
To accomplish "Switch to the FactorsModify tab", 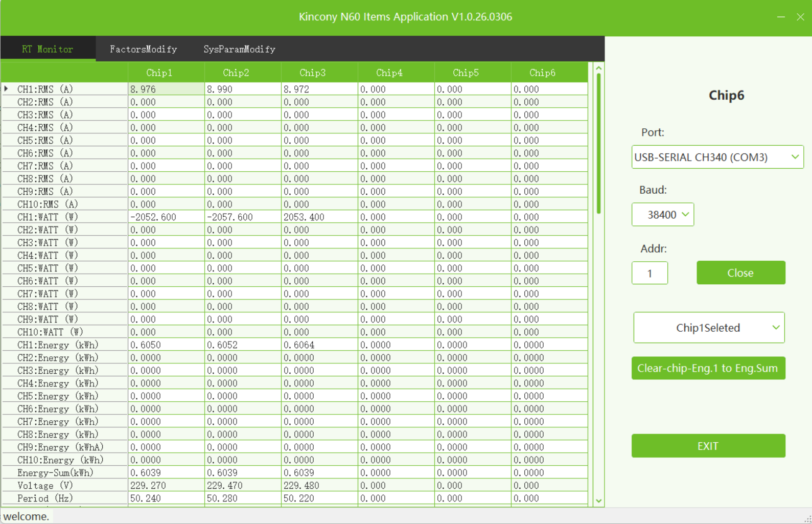I will pyautogui.click(x=143, y=49).
